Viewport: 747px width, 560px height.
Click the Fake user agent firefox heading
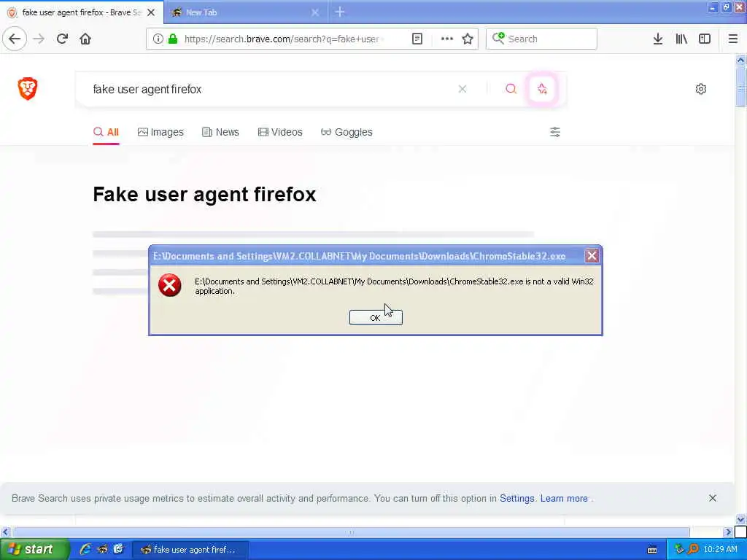pos(204,194)
